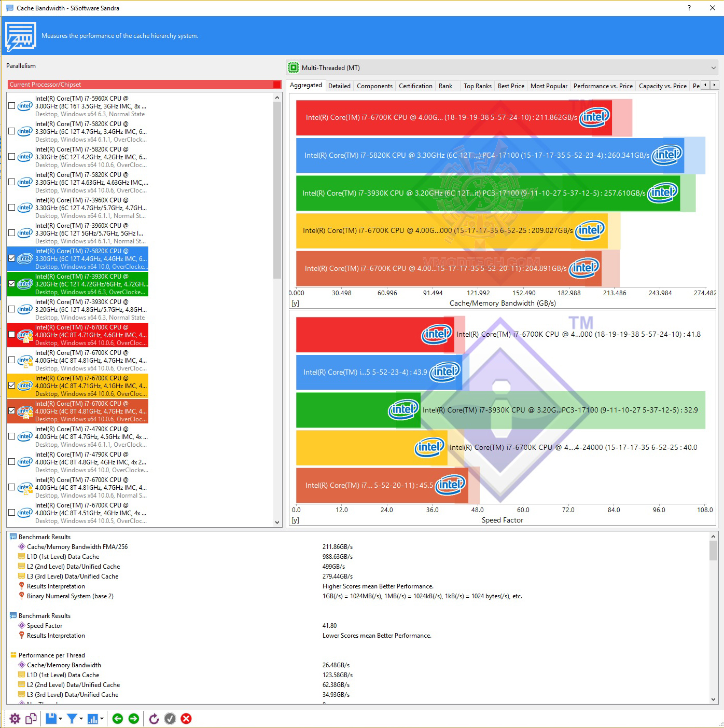The width and height of the screenshot is (724, 728).
Task: Refresh results with the purple circular arrow
Action: pos(154,719)
